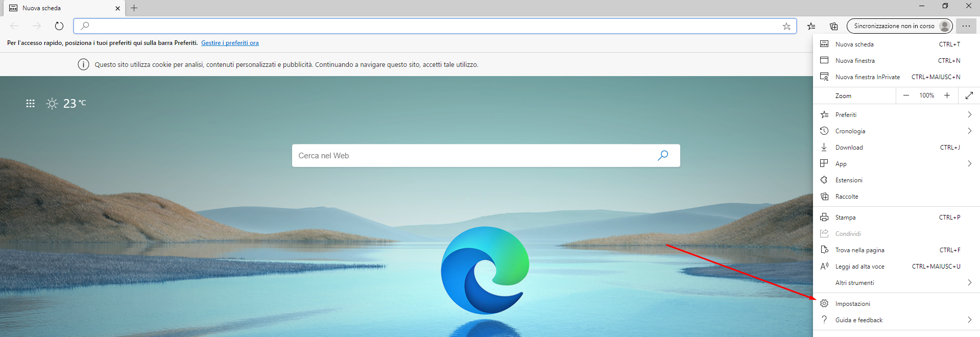Click the app launcher grid icon

[30, 104]
